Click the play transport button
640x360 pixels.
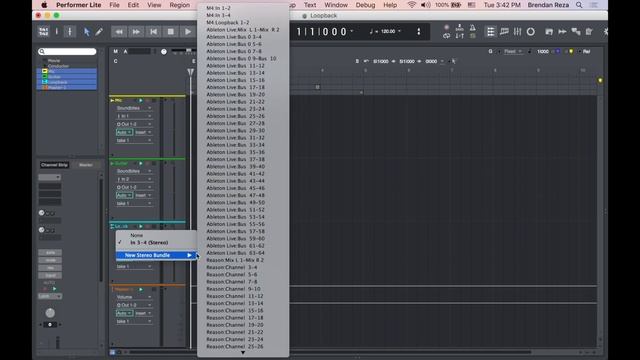click(x=188, y=32)
